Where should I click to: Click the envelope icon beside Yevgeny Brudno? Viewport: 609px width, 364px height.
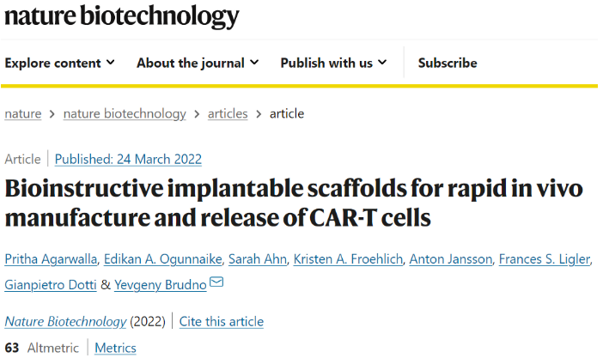click(x=216, y=282)
